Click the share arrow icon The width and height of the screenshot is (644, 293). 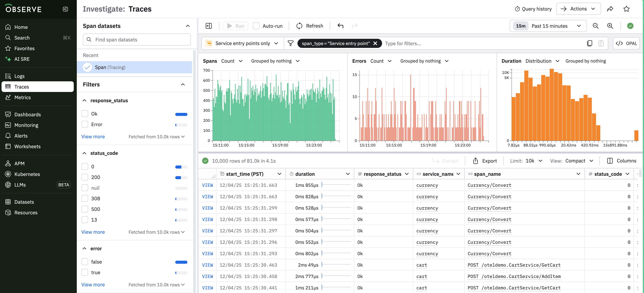coord(610,9)
